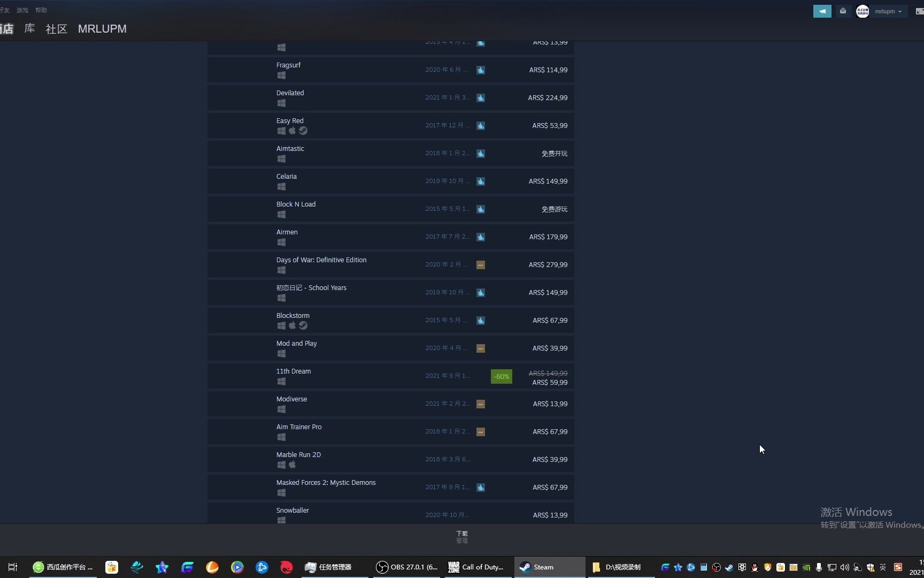This screenshot has width=924, height=578.
Task: Click the positive review icon for Easy Red
Action: pos(481,126)
